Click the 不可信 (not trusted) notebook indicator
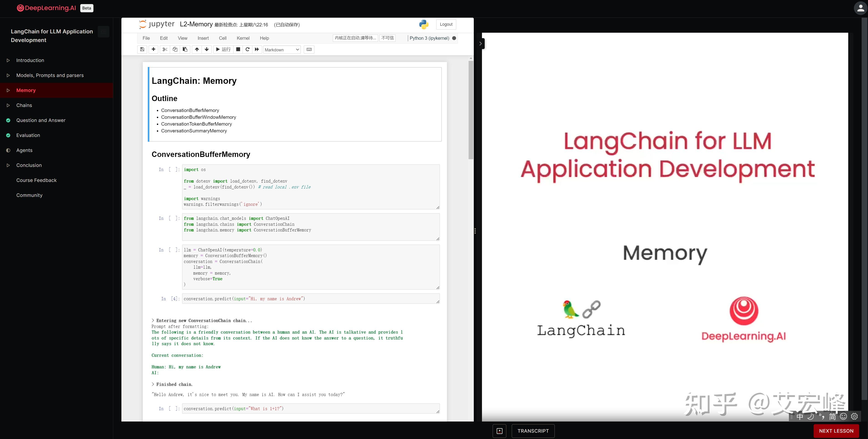The image size is (868, 439). (x=387, y=38)
